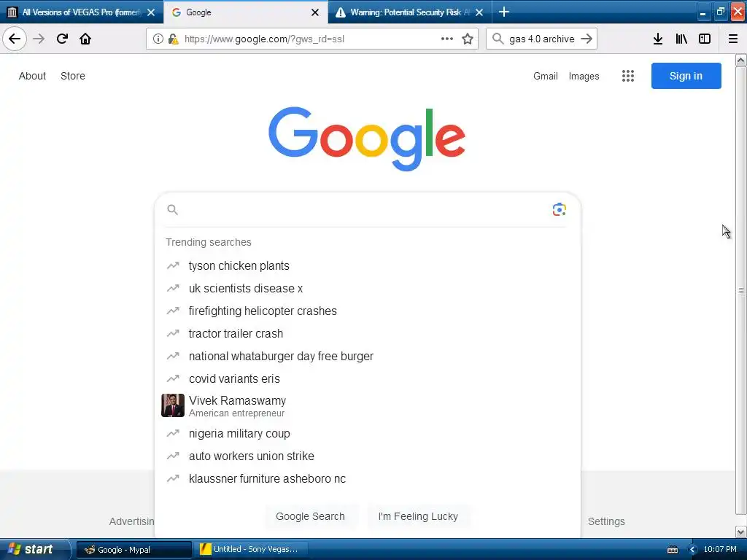The image size is (747, 560).
Task: Reload the current page
Action: (62, 39)
